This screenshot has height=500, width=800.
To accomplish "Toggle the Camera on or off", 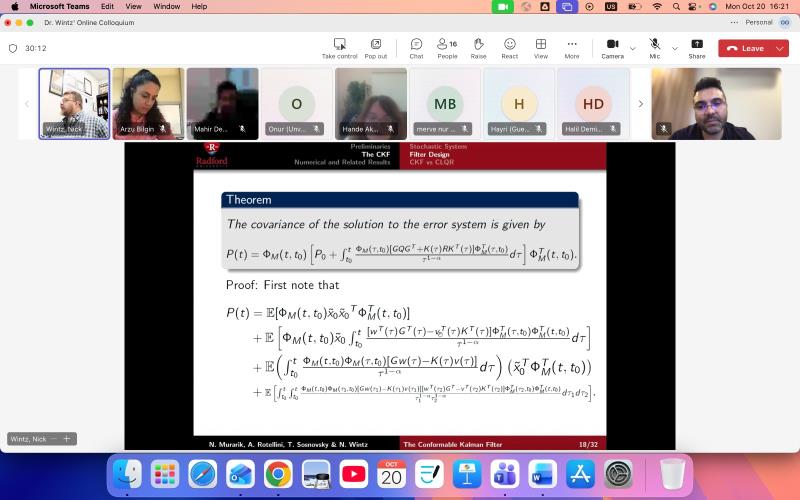I will pyautogui.click(x=612, y=47).
